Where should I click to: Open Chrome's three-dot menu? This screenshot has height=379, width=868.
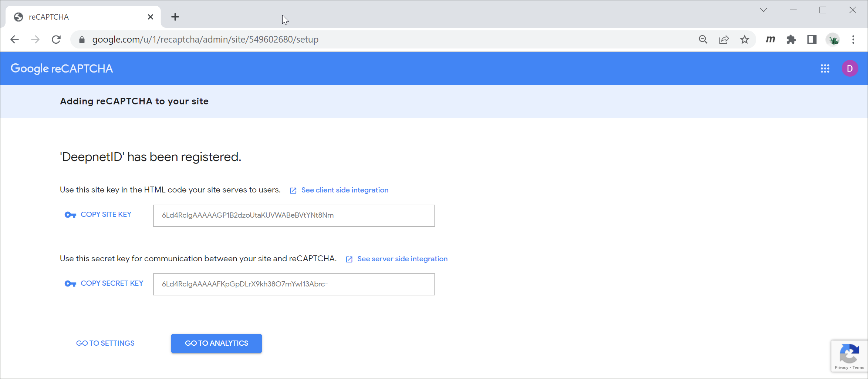854,40
